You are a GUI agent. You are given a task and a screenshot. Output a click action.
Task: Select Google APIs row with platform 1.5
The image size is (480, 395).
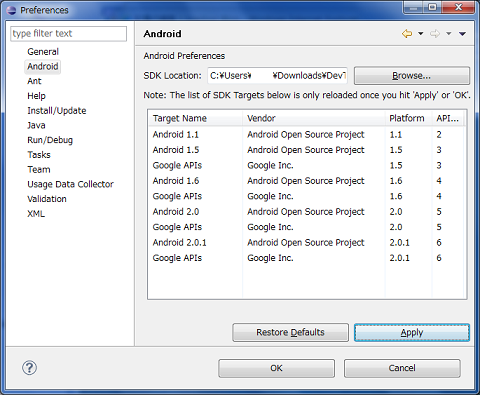pos(307,165)
